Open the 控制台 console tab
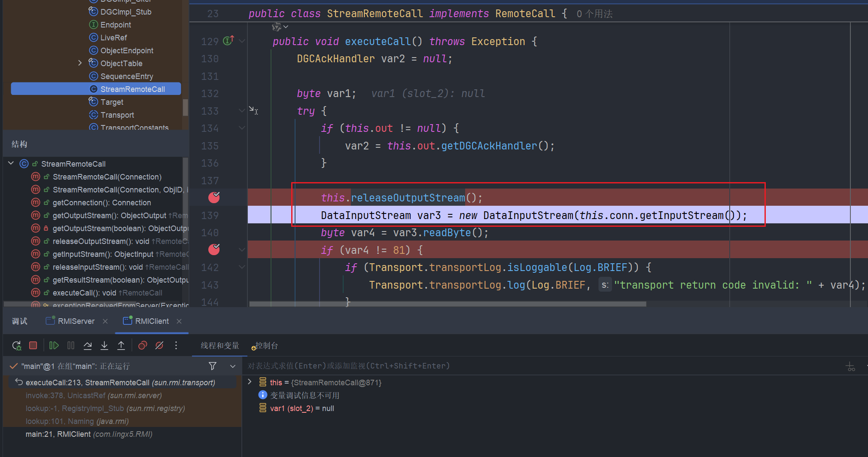The width and height of the screenshot is (868, 457). [265, 346]
